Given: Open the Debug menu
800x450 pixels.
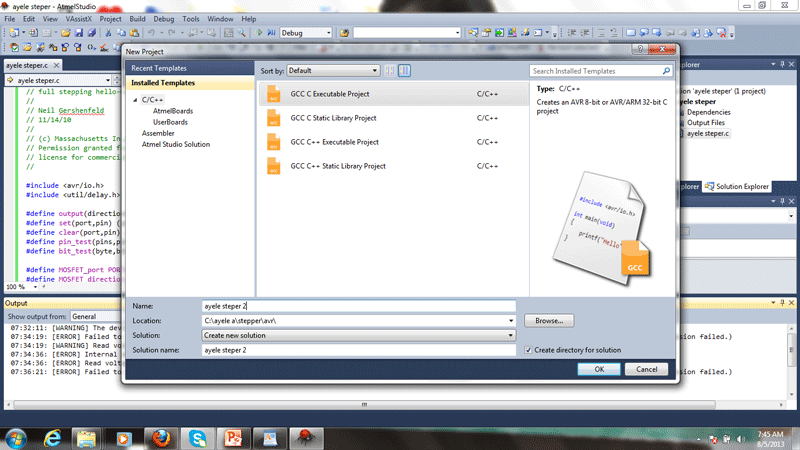Looking at the screenshot, I should 164,19.
